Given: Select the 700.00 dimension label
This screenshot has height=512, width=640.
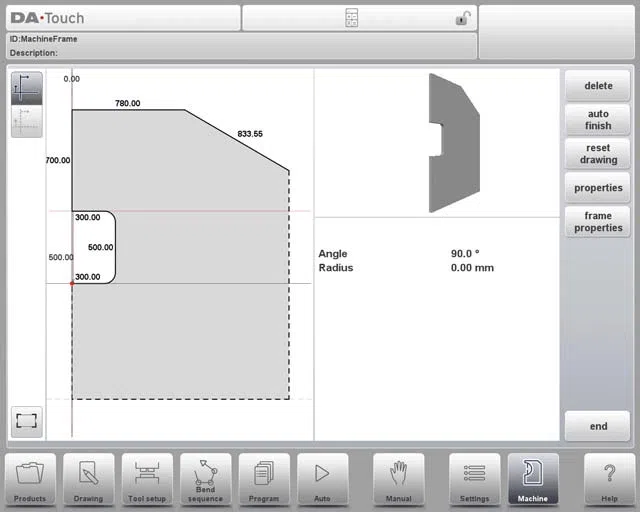Looking at the screenshot, I should [x=58, y=160].
